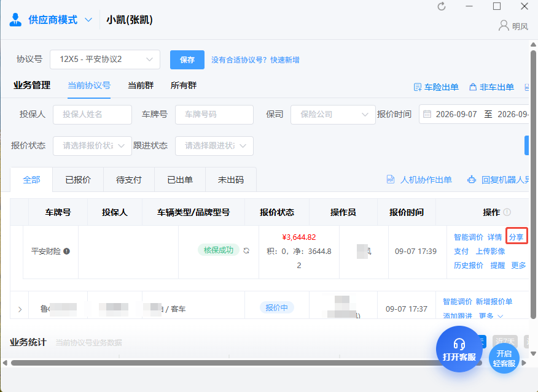Click 支付 link
Viewport: 538px width, 392px height.
[x=461, y=251]
